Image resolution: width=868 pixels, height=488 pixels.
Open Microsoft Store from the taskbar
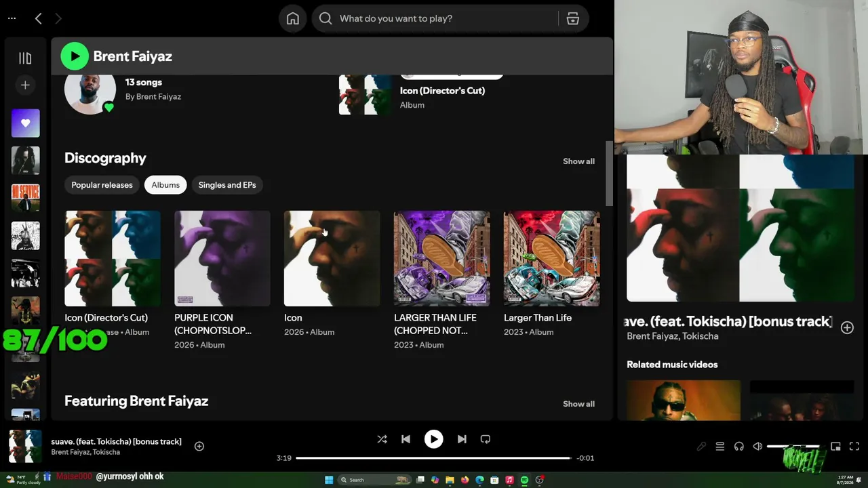point(494,480)
